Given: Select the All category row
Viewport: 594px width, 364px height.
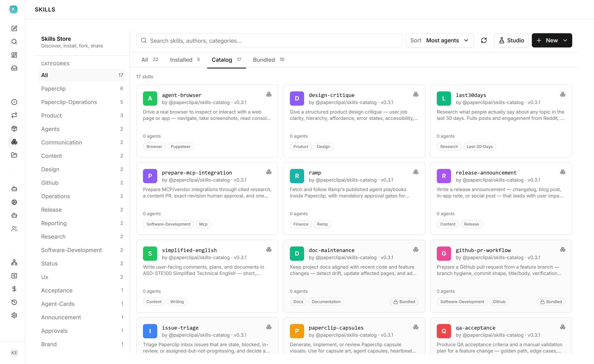Looking at the screenshot, I should tap(82, 75).
